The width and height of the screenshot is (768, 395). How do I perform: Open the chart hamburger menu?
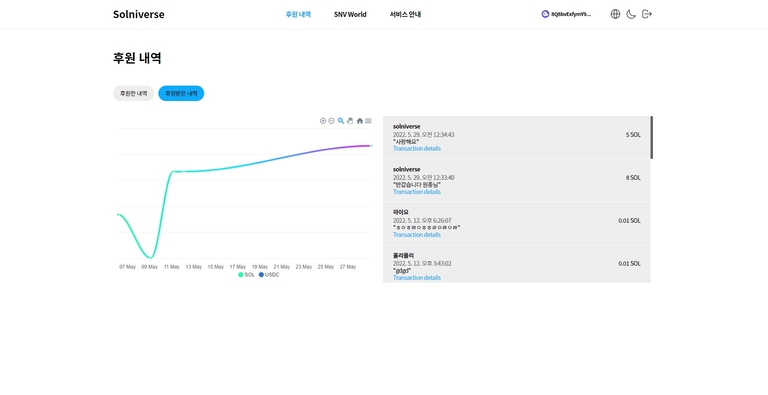click(368, 121)
